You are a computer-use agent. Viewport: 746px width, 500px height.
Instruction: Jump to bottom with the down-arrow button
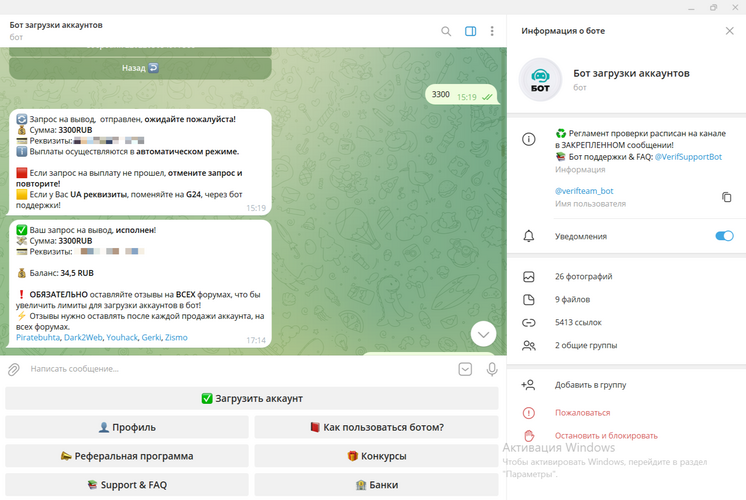482,335
